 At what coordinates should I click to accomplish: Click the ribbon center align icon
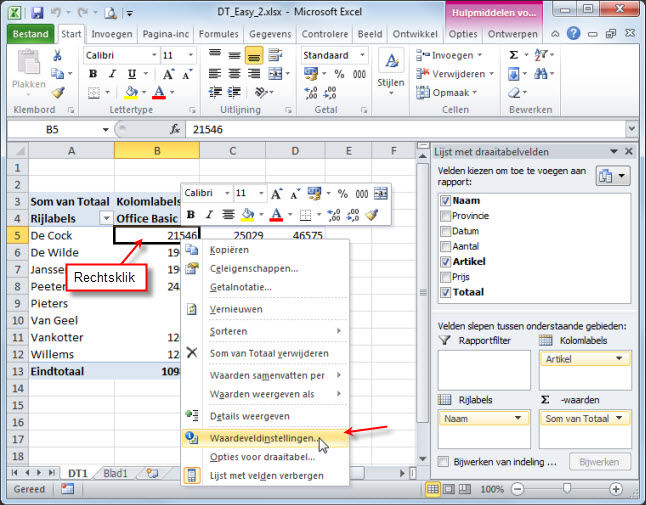[234, 74]
